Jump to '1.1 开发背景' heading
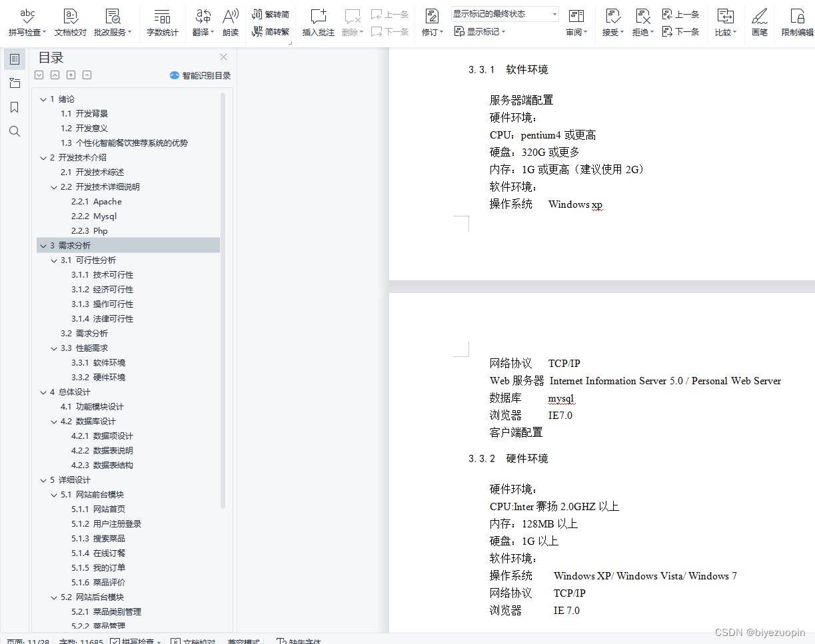815x644 pixels. pos(84,114)
